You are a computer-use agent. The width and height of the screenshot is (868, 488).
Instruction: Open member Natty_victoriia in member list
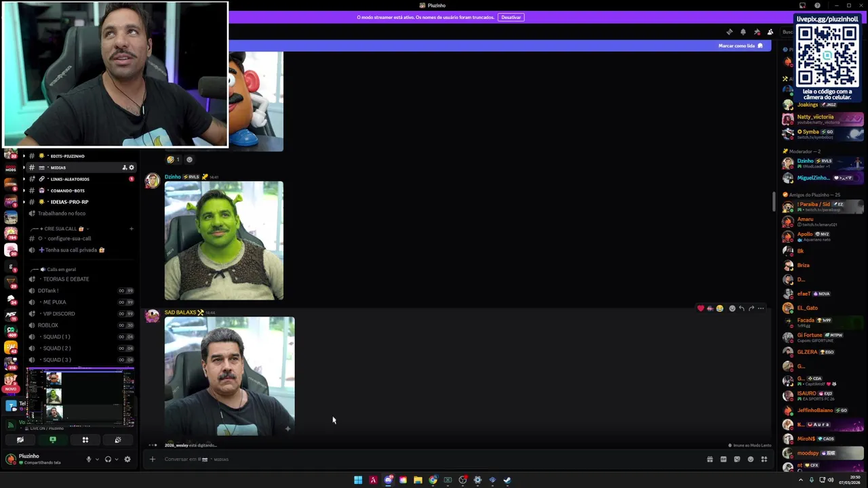pos(823,119)
